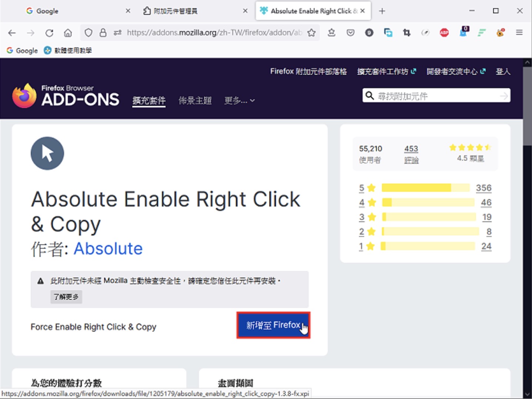Image resolution: width=532 pixels, height=399 pixels.
Task: Bookmark this page with the star icon
Action: [x=312, y=33]
